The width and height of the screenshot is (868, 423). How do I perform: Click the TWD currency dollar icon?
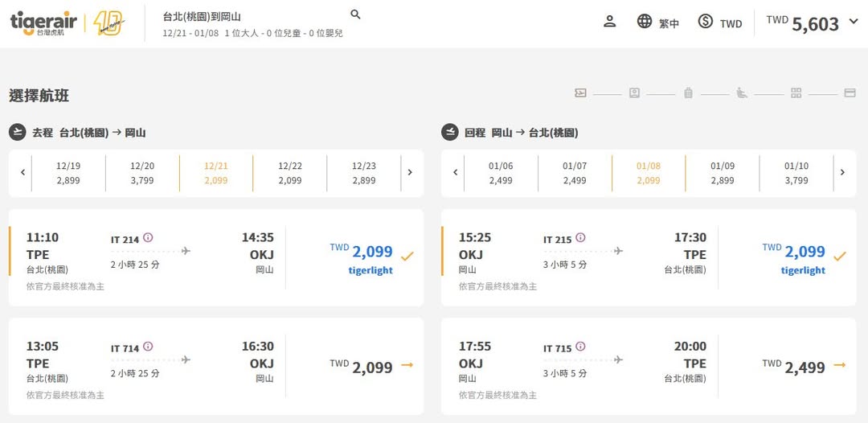pyautogui.click(x=706, y=22)
